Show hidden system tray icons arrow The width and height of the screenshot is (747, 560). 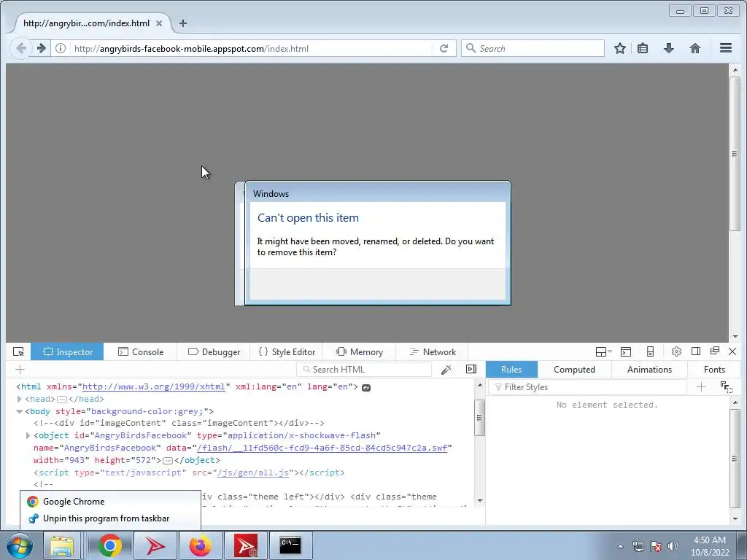point(620,546)
